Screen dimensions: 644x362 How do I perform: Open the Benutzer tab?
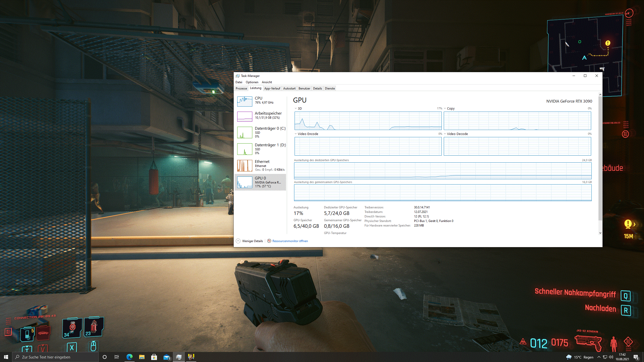click(304, 88)
